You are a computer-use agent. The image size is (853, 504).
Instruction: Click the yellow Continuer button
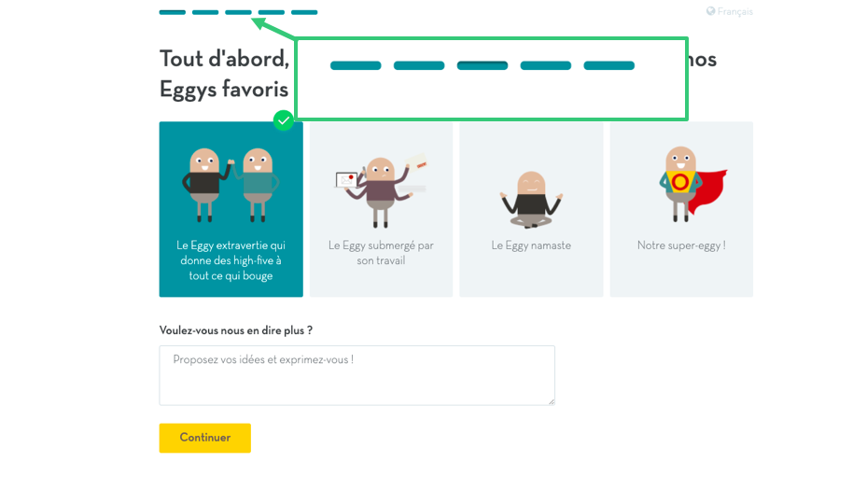pos(205,438)
